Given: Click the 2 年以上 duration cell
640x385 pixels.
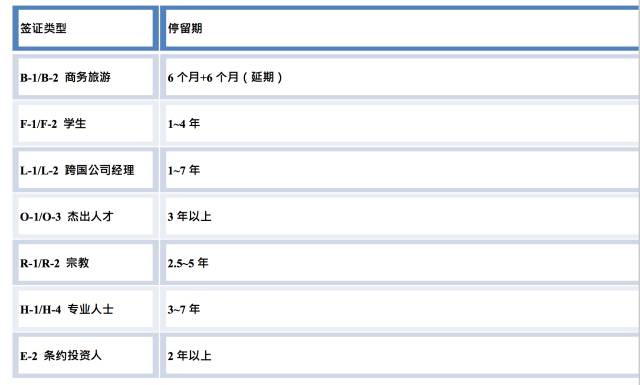Looking at the screenshot, I should (x=400, y=356).
